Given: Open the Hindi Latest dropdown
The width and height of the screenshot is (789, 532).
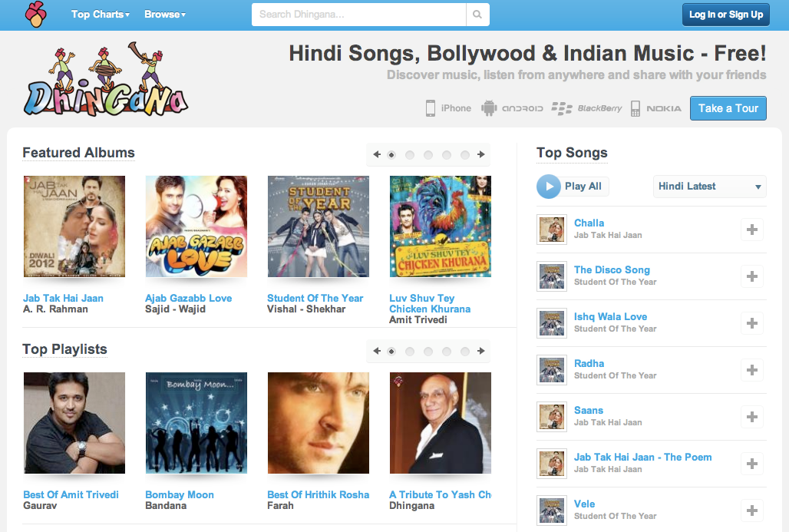Looking at the screenshot, I should pos(709,187).
